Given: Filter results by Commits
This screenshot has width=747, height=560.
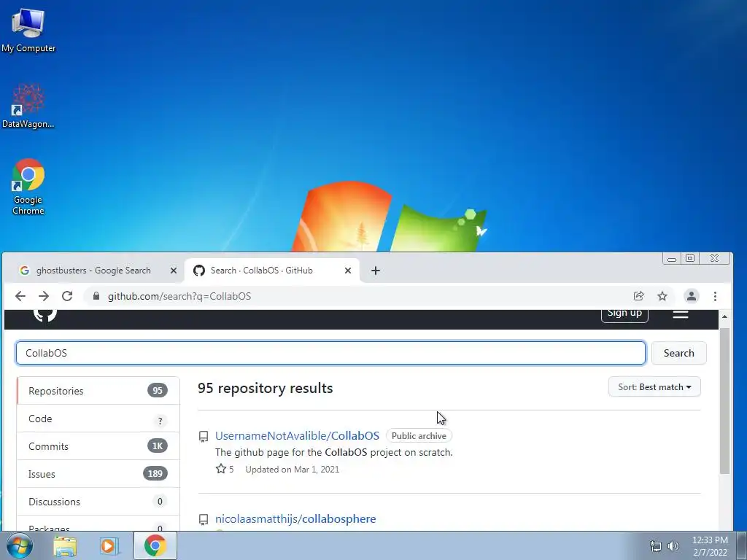Looking at the screenshot, I should 98,446.
